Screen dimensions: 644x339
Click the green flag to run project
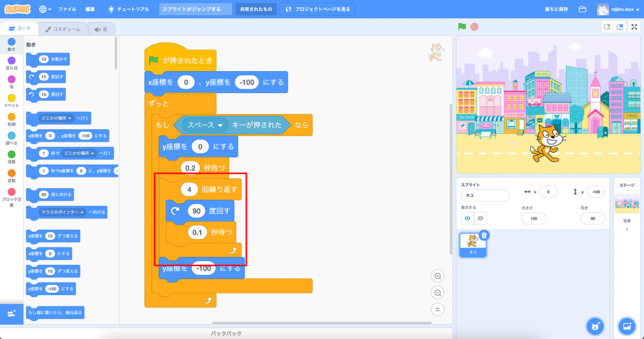(x=462, y=27)
